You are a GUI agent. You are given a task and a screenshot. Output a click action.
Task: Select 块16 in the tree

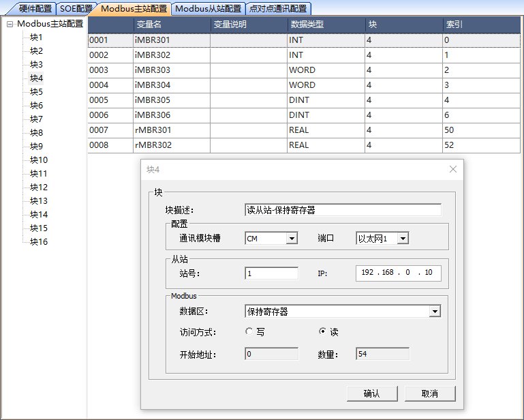pyautogui.click(x=38, y=242)
